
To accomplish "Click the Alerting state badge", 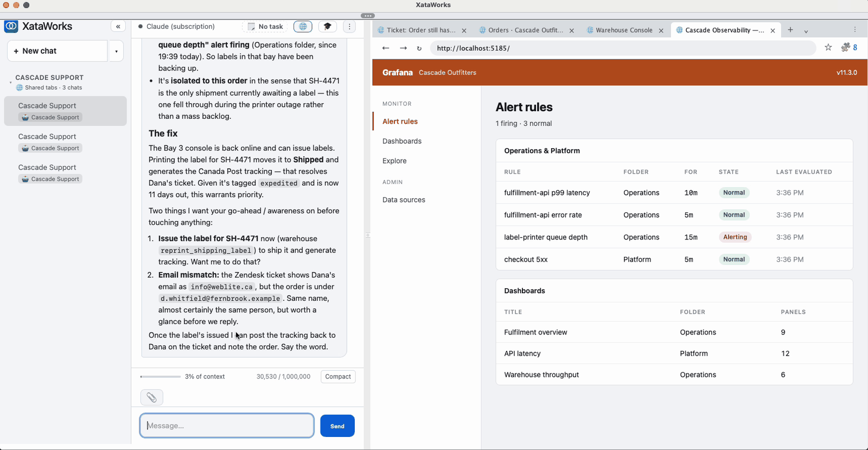I will 735,237.
